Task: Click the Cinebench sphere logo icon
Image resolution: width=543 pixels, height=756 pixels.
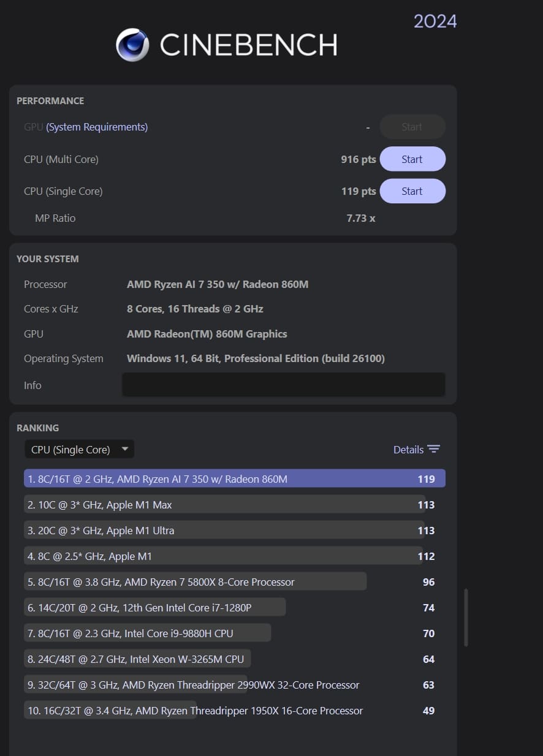Action: click(x=132, y=45)
